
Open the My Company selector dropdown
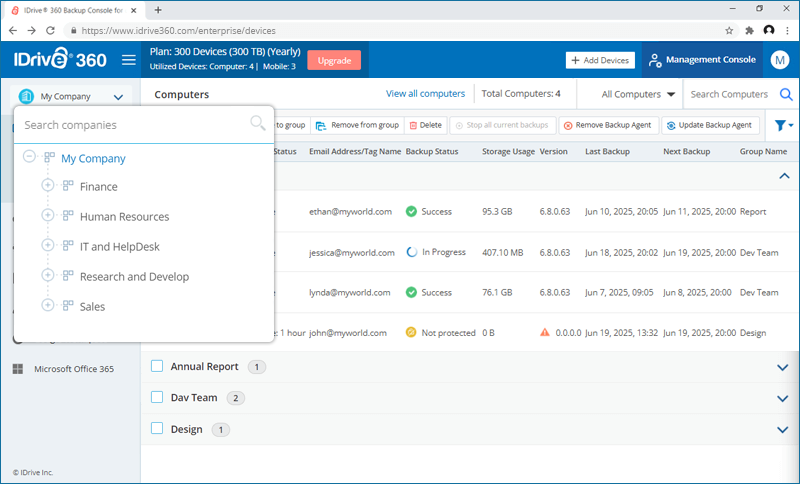(71, 96)
